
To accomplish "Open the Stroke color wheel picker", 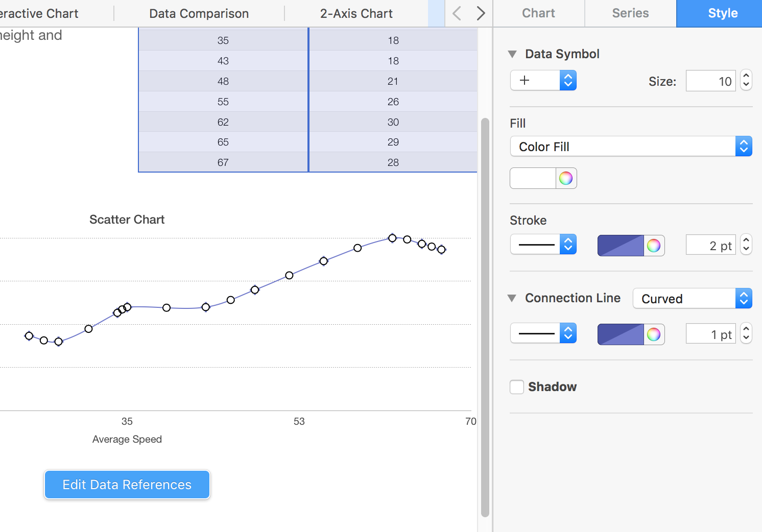I will [x=654, y=246].
